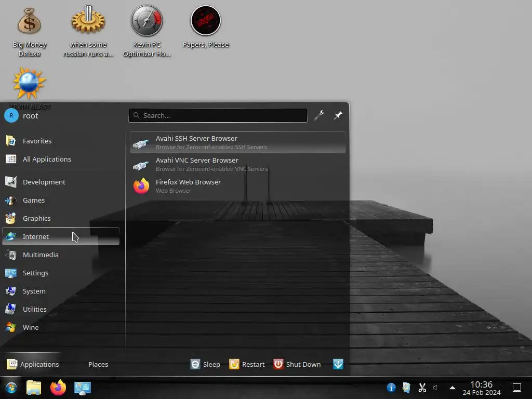
Task: Open the System category
Action: click(61, 291)
